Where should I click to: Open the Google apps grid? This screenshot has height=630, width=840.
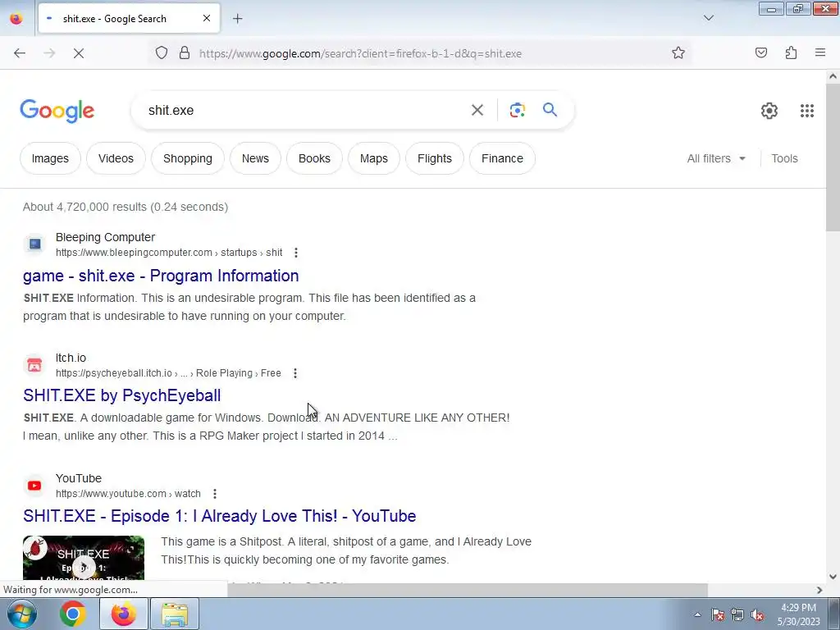click(x=807, y=111)
